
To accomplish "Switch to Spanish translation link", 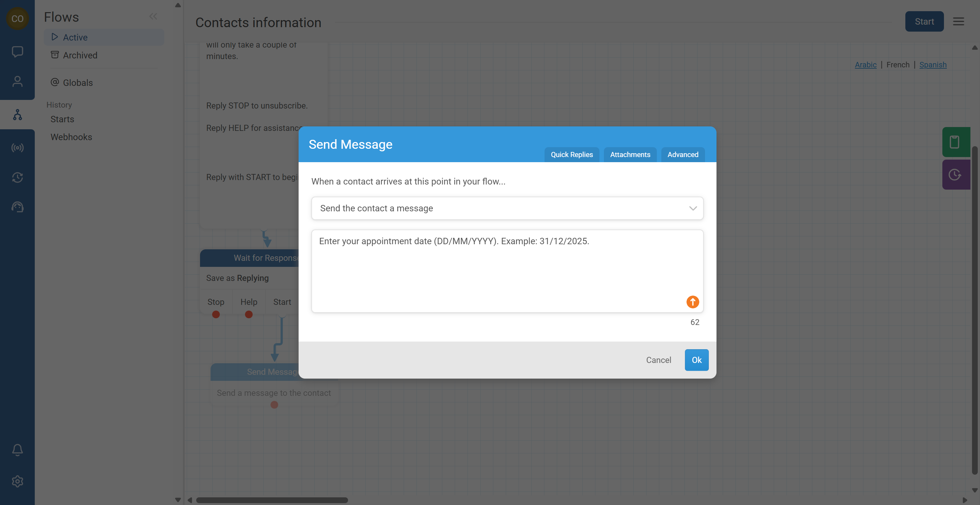I will coord(932,65).
